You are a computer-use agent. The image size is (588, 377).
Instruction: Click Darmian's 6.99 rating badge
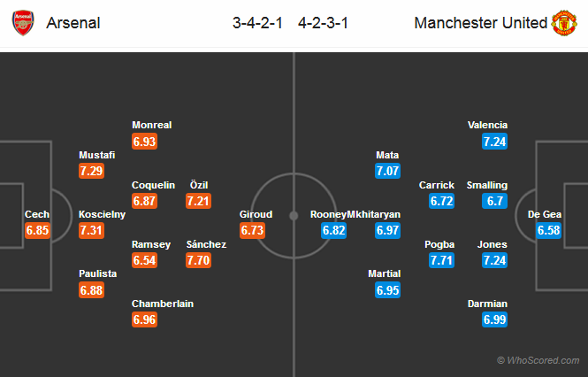pos(495,319)
